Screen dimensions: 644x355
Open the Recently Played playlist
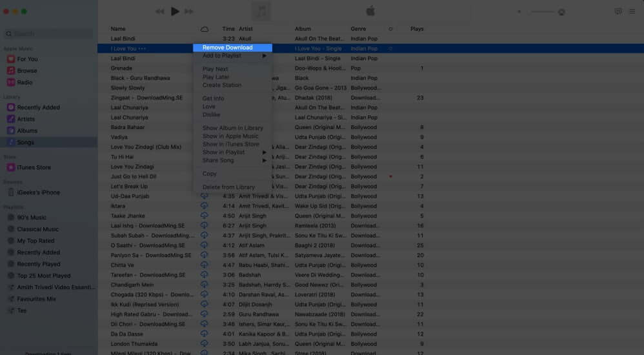[38, 264]
